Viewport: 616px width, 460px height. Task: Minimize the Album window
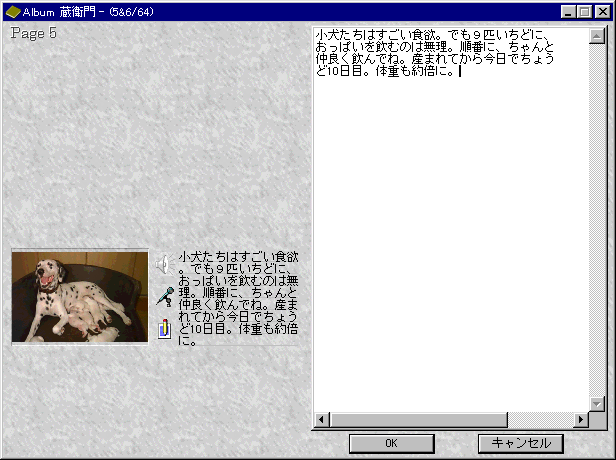(x=568, y=12)
